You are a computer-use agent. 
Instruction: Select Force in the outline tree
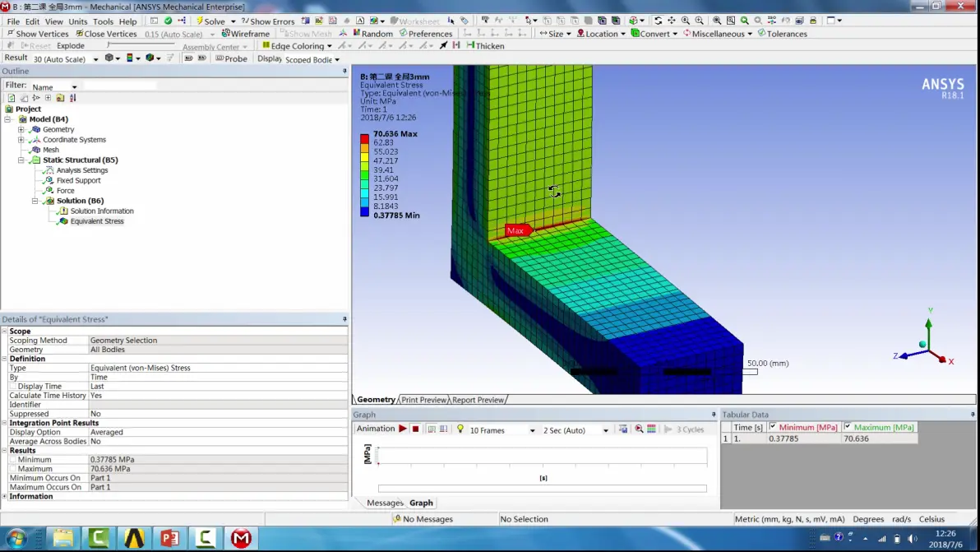coord(65,191)
